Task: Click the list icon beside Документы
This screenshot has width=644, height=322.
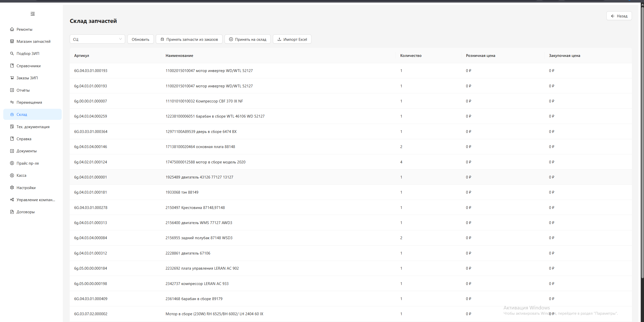Action: [12, 151]
